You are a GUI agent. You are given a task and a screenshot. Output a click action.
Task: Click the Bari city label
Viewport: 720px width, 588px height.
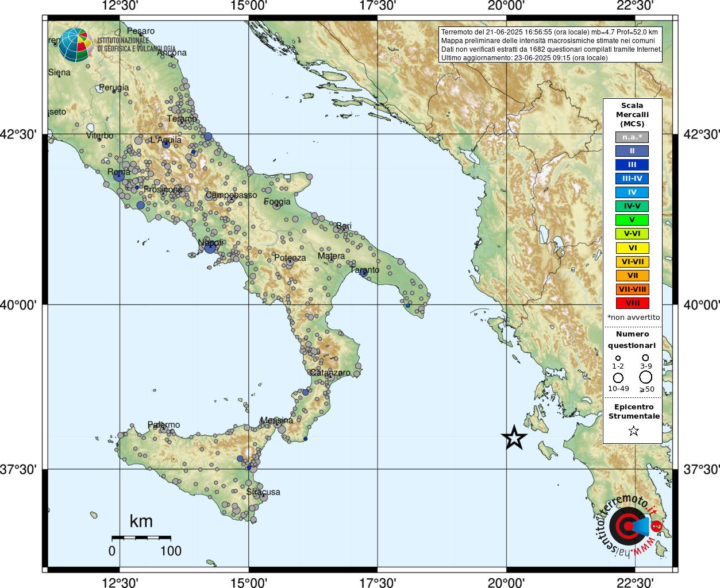coord(344,226)
